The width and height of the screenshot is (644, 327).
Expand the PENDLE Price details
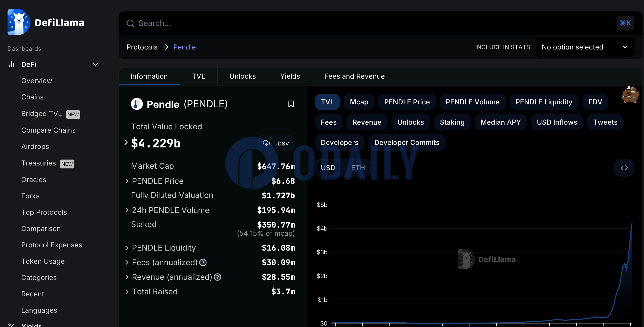click(127, 181)
